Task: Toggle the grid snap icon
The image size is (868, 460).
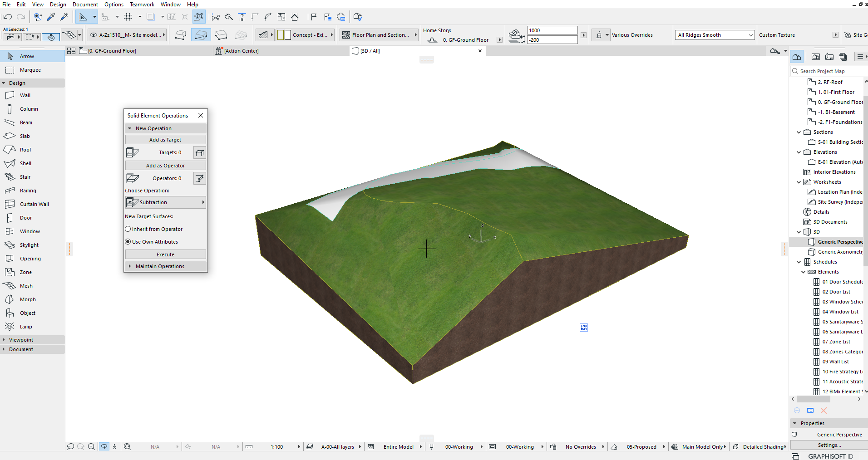Action: point(128,17)
